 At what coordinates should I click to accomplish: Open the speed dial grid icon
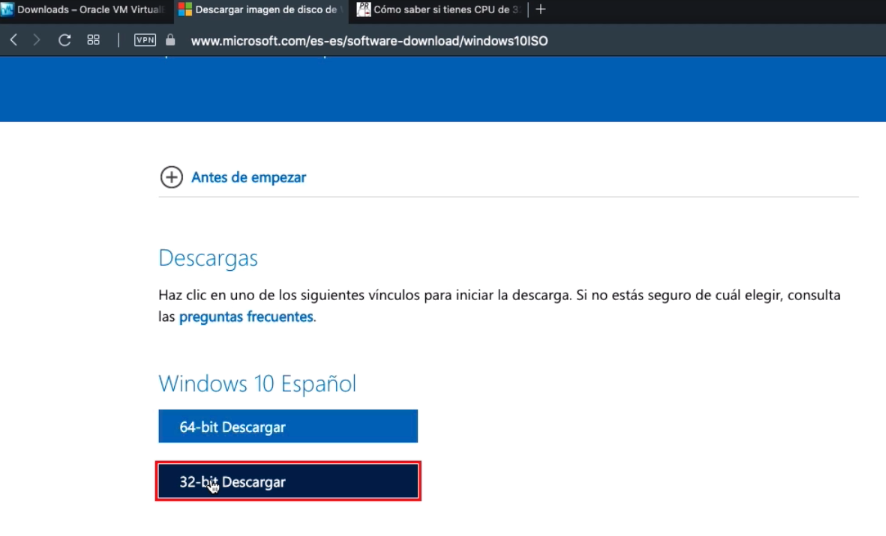pos(93,40)
